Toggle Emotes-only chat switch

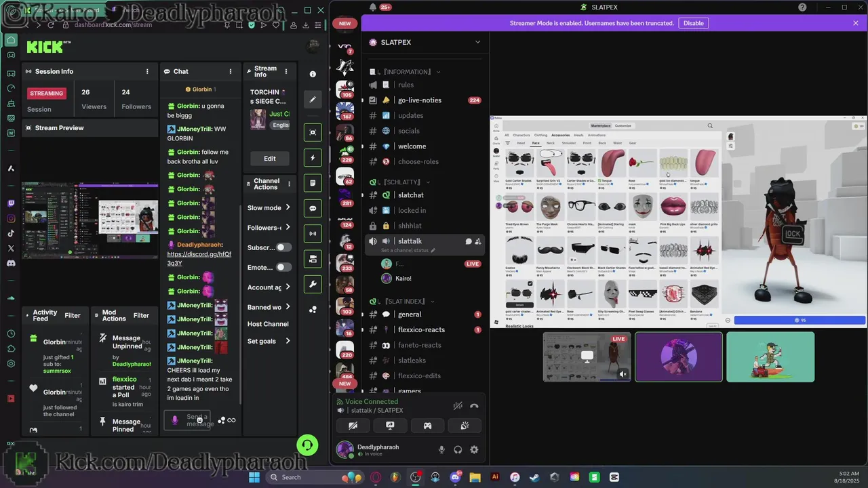pos(283,267)
